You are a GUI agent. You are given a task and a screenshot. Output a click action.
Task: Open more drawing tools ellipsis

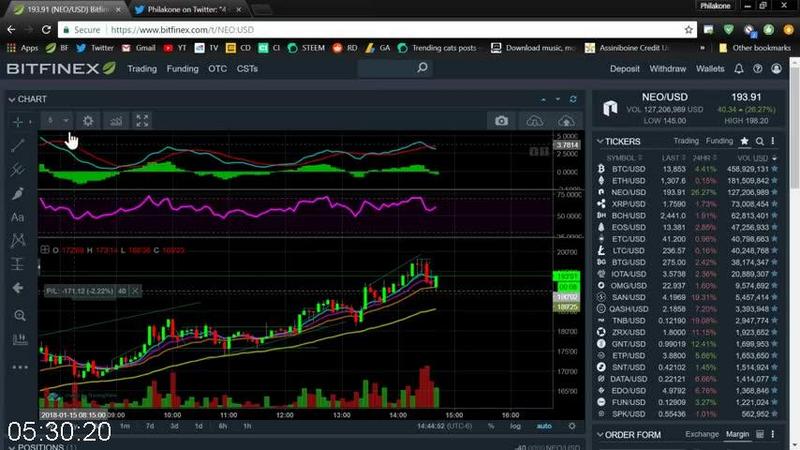19,367
